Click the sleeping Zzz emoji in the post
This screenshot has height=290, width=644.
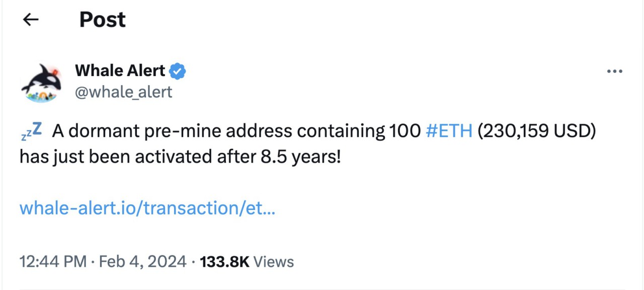point(30,131)
